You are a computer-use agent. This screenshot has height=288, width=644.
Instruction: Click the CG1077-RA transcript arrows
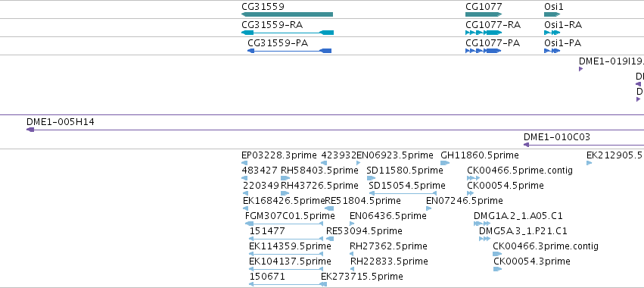click(x=484, y=33)
